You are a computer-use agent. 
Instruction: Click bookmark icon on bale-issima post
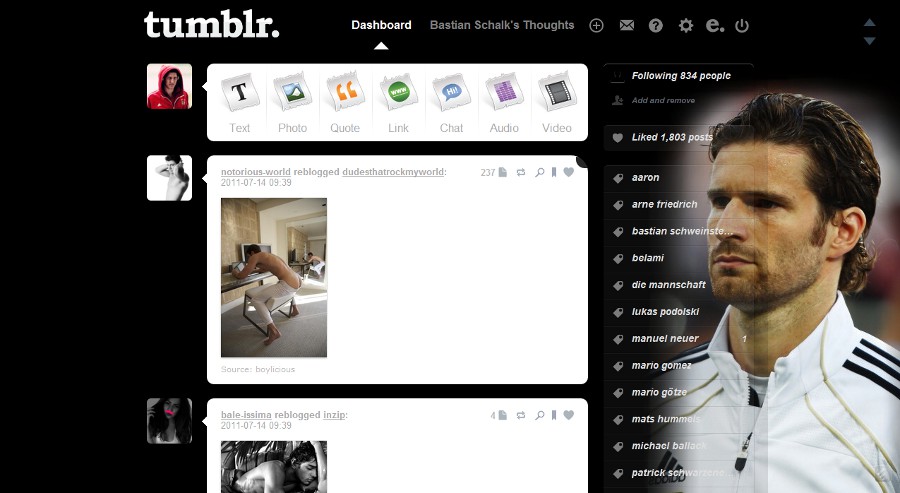[x=554, y=415]
